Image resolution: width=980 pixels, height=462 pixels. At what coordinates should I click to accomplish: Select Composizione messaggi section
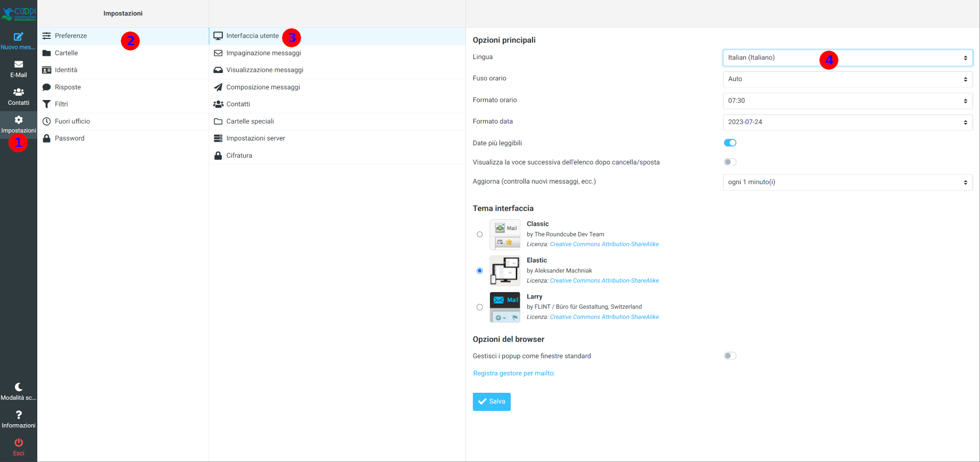[263, 87]
